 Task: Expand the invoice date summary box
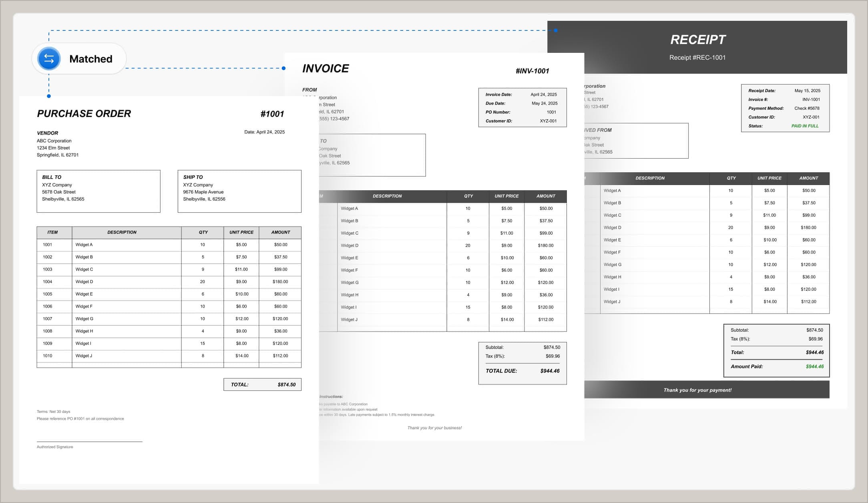click(522, 107)
